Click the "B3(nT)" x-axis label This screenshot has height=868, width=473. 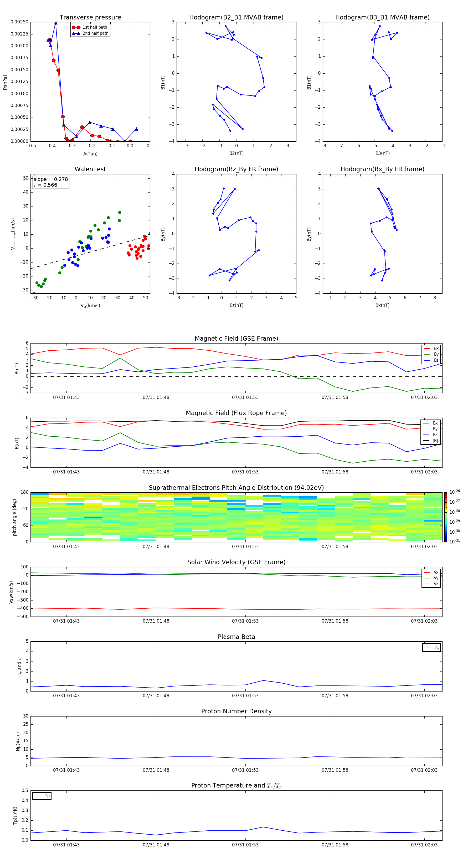(x=382, y=153)
